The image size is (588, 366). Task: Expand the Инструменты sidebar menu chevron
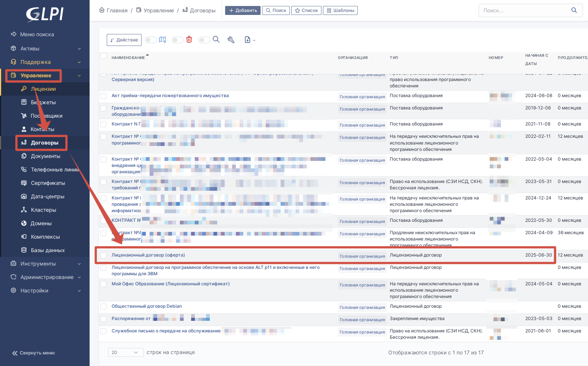pos(79,264)
